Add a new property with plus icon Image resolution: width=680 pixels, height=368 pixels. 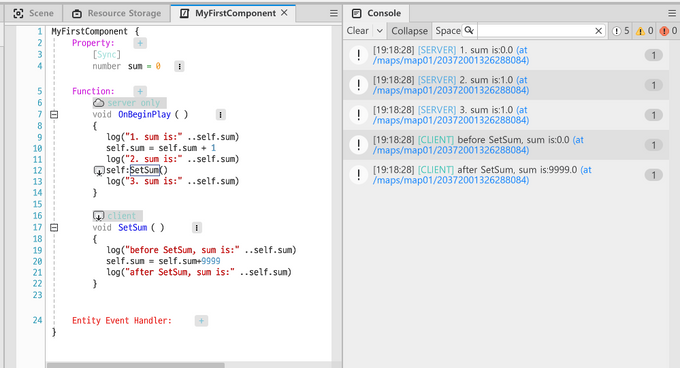pos(140,43)
